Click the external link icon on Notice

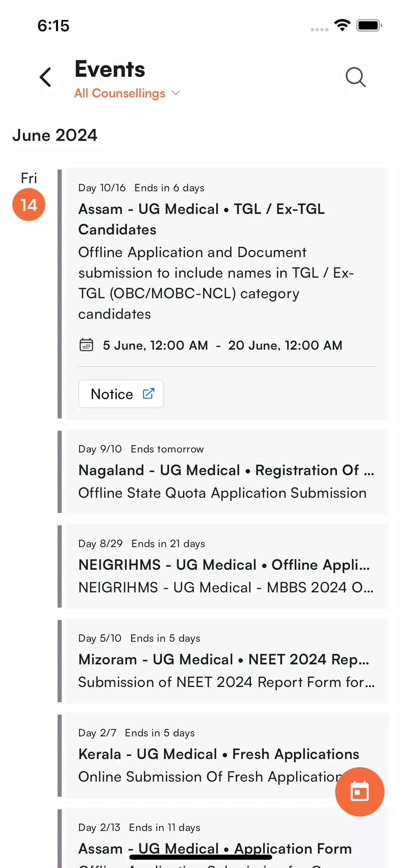[148, 394]
